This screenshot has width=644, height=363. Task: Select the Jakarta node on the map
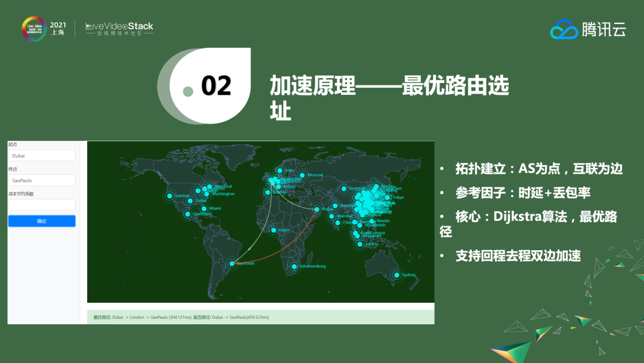[360, 244]
